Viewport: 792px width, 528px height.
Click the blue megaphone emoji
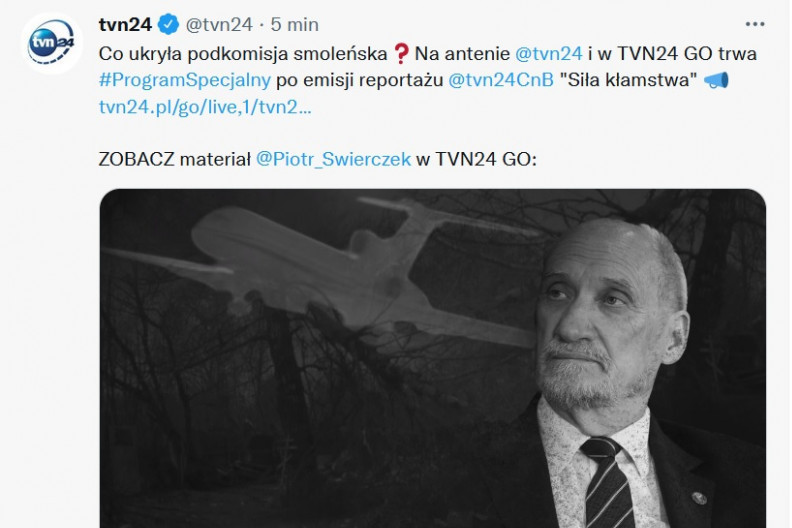coord(716,80)
